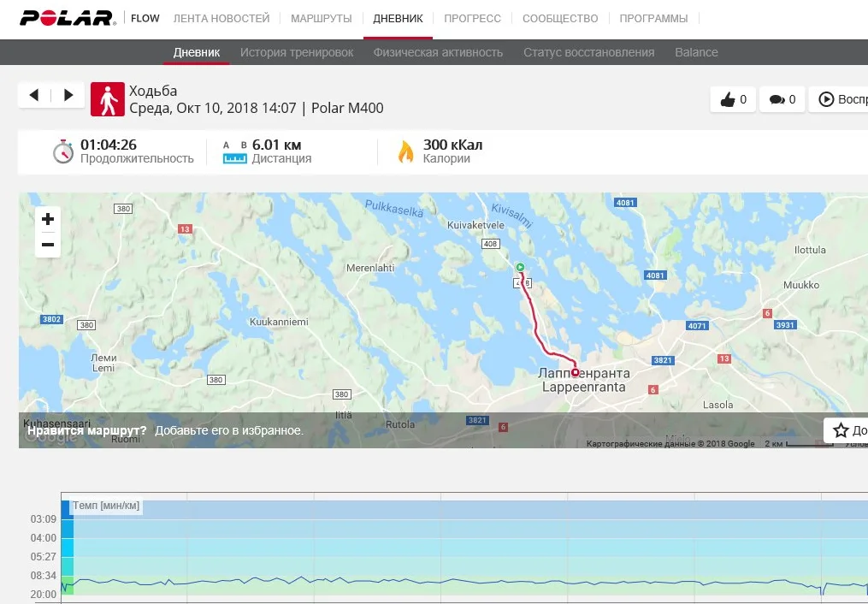Click the red walking sport icon
Image resolution: width=868 pixels, height=604 pixels.
(x=108, y=99)
